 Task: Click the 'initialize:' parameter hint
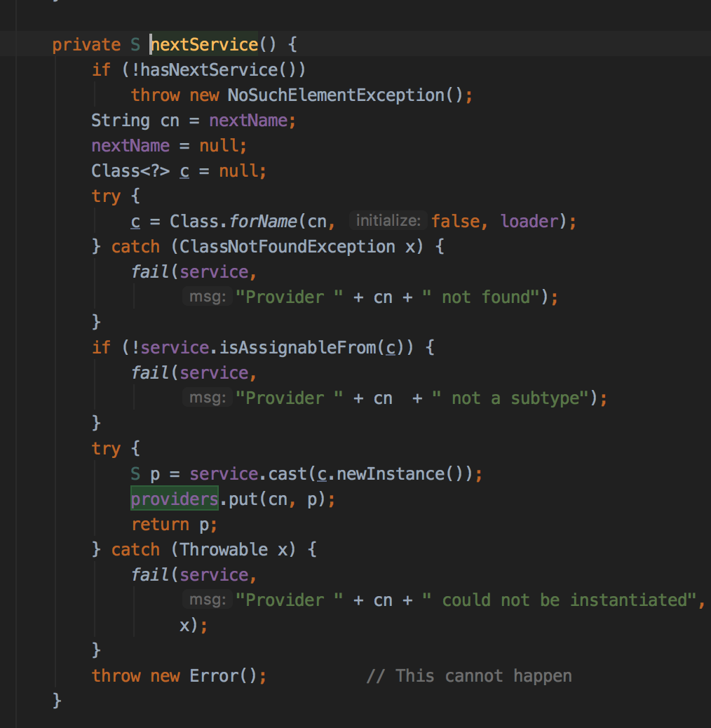point(388,220)
